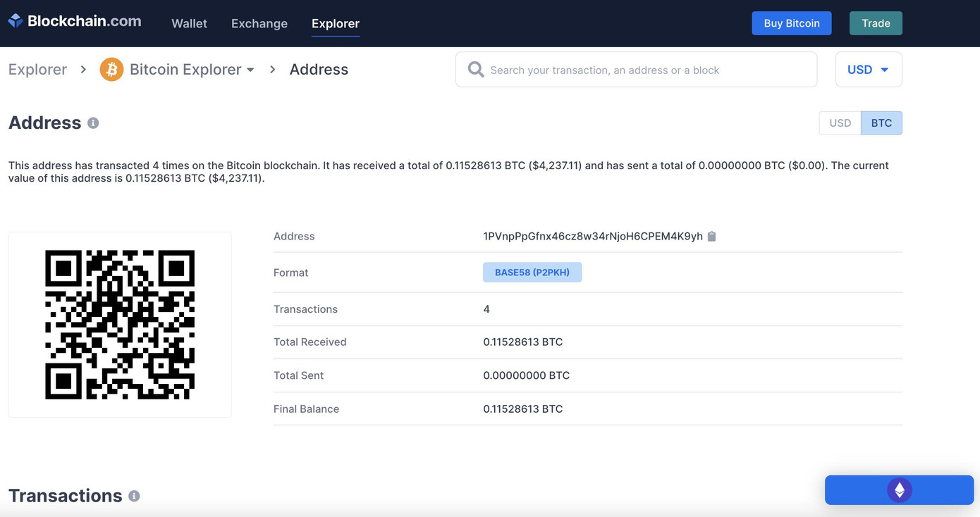Keep BTC selected in the currency toggle
The height and width of the screenshot is (517, 980).
tap(881, 123)
